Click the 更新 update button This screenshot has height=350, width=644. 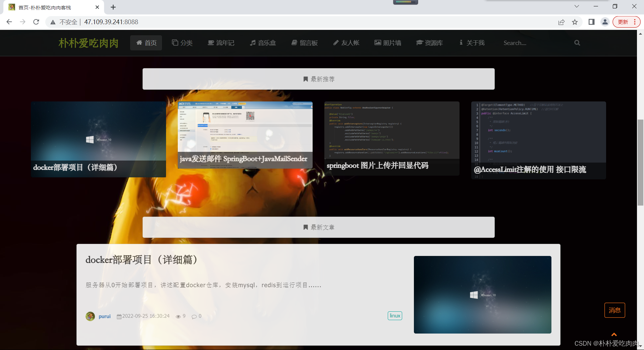pyautogui.click(x=623, y=22)
